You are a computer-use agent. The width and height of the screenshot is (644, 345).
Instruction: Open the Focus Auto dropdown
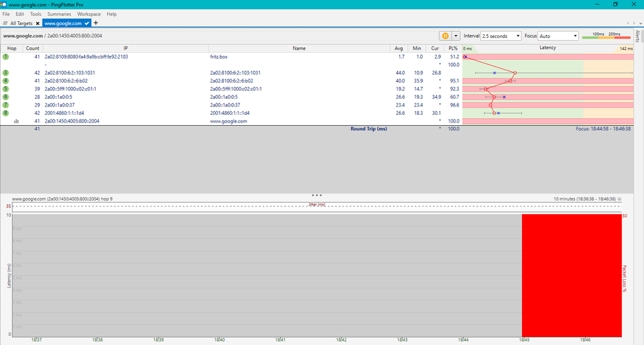click(558, 36)
